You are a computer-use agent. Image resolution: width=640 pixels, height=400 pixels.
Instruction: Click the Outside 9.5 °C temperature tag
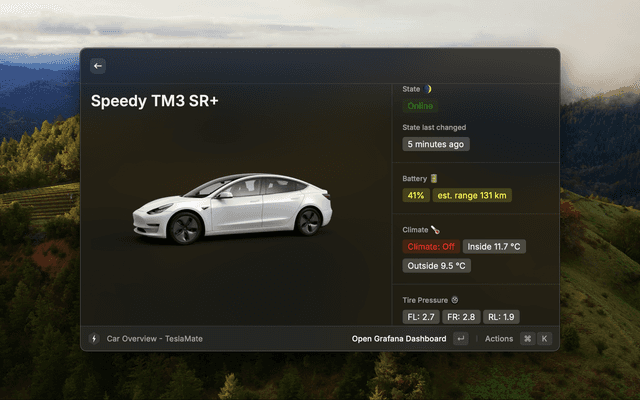(437, 266)
